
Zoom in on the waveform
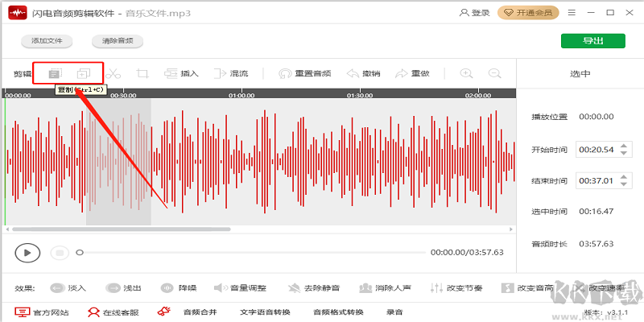466,73
